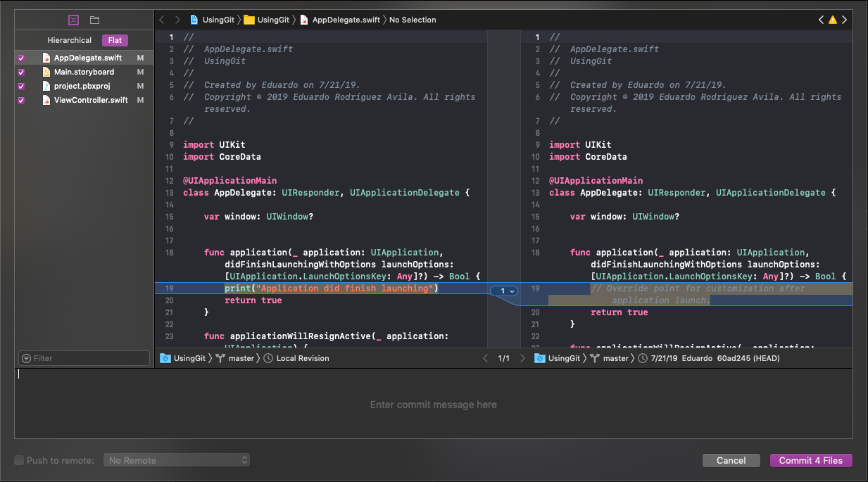Click the Cancel button
This screenshot has height=482, width=868.
(731, 460)
